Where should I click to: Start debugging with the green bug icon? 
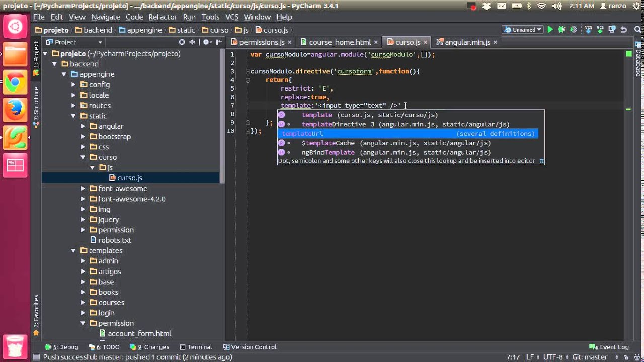tap(562, 30)
